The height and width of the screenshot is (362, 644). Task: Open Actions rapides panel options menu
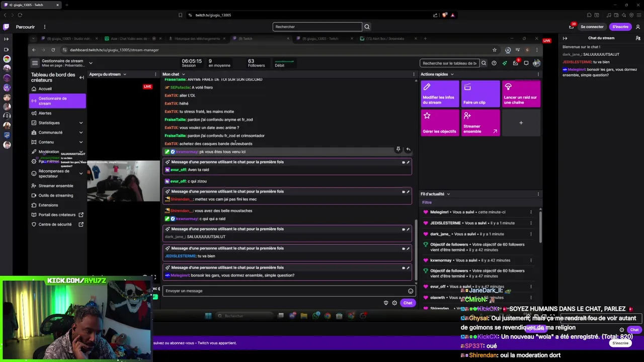click(538, 74)
